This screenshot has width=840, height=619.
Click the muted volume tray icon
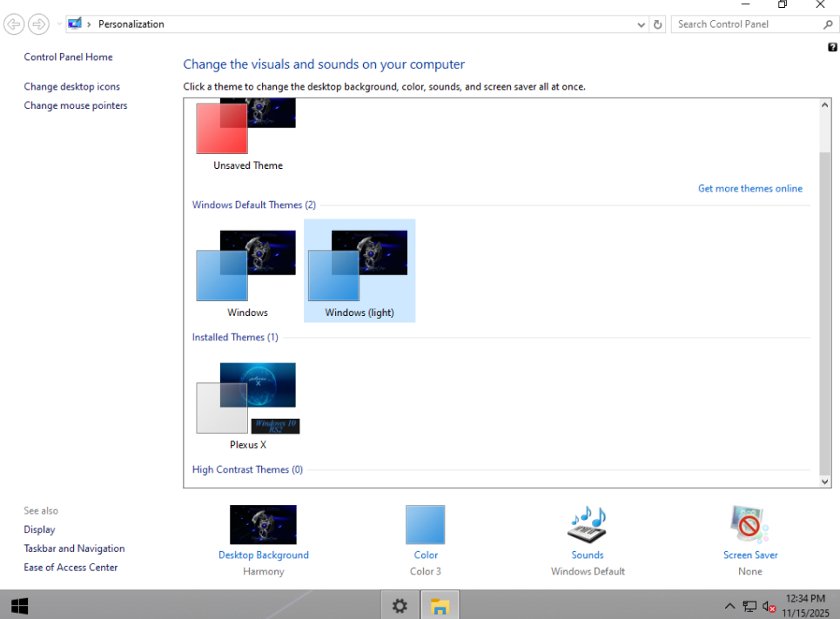pyautogui.click(x=769, y=607)
